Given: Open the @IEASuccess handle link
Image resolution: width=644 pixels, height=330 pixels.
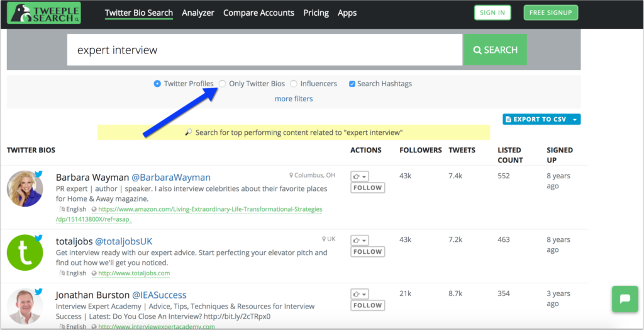Looking at the screenshot, I should 159,295.
